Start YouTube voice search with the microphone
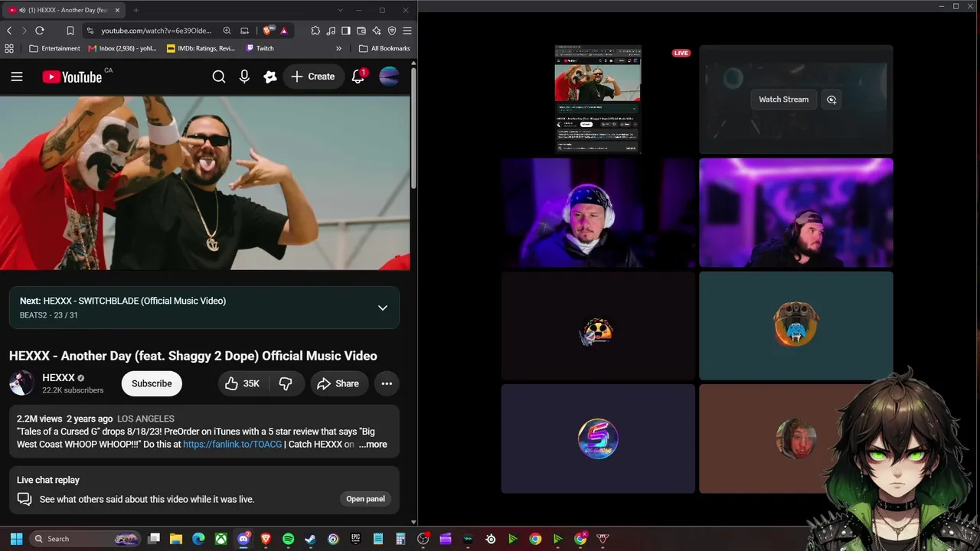980x551 pixels. pos(244,77)
